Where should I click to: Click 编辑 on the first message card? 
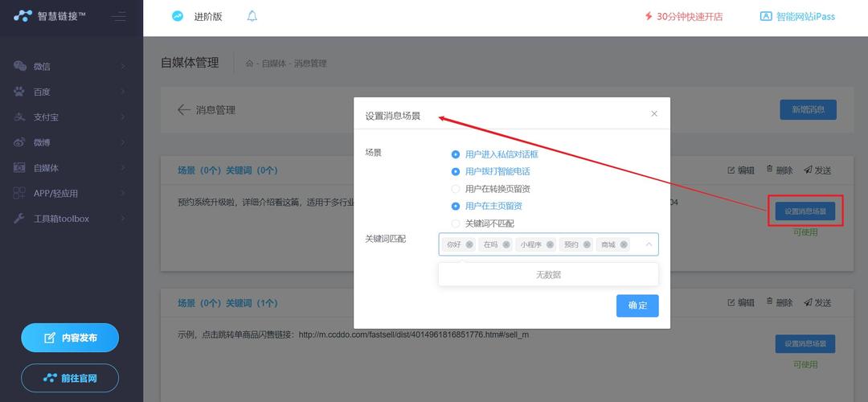click(x=741, y=170)
